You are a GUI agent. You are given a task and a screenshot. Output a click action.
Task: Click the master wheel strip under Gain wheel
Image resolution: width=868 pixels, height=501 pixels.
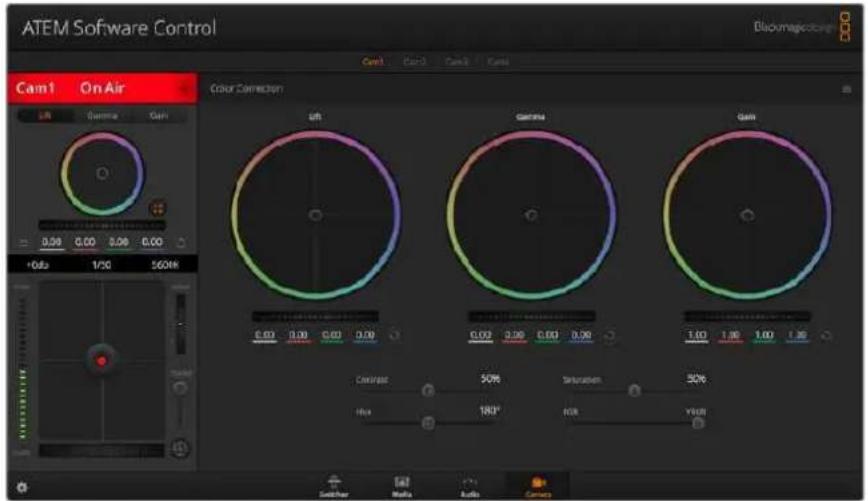pyautogui.click(x=747, y=317)
